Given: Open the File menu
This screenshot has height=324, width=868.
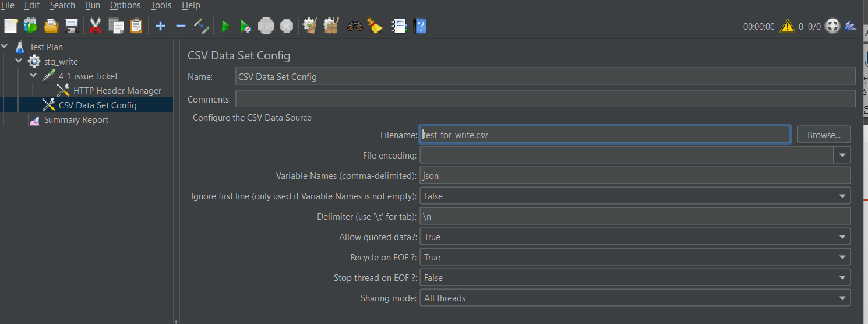Looking at the screenshot, I should point(8,5).
